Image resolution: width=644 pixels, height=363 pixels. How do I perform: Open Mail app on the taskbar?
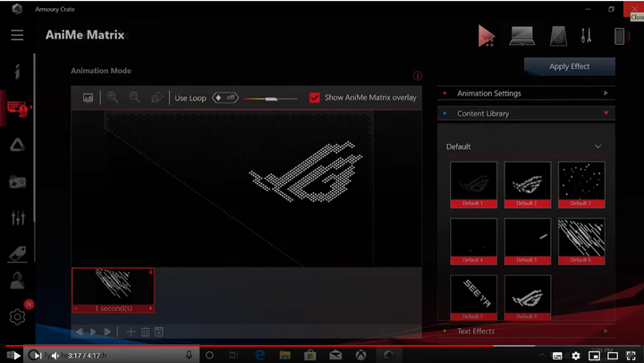click(x=335, y=355)
